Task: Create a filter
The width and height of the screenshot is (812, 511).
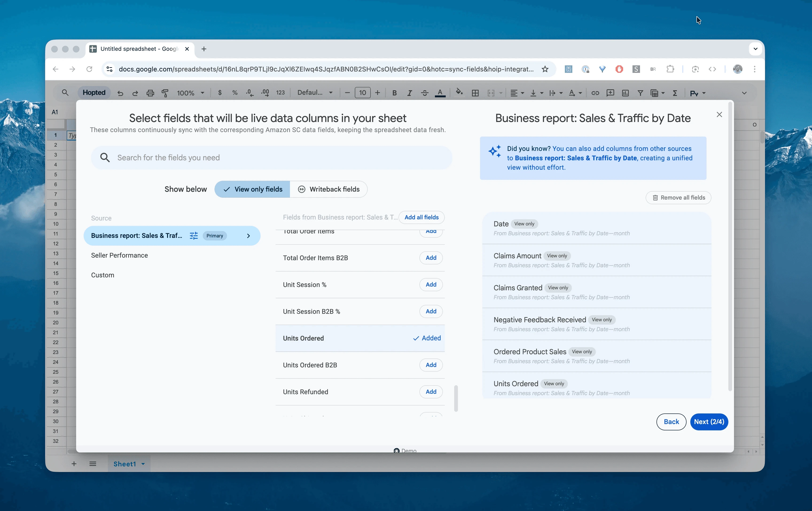Action: [640, 93]
